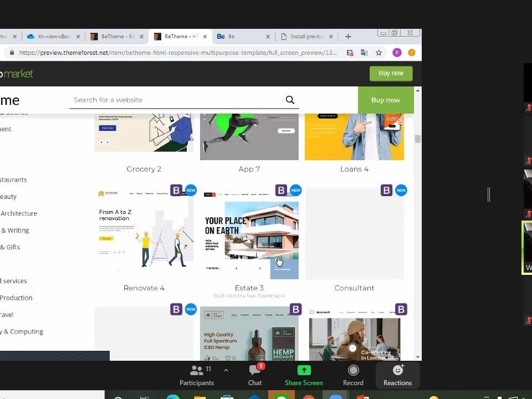
Task: Open the Chrome profile avatar
Action: 397,53
